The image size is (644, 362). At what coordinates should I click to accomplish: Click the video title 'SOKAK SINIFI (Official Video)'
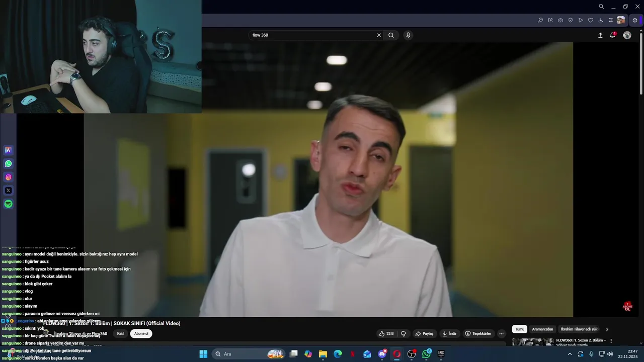(146, 323)
